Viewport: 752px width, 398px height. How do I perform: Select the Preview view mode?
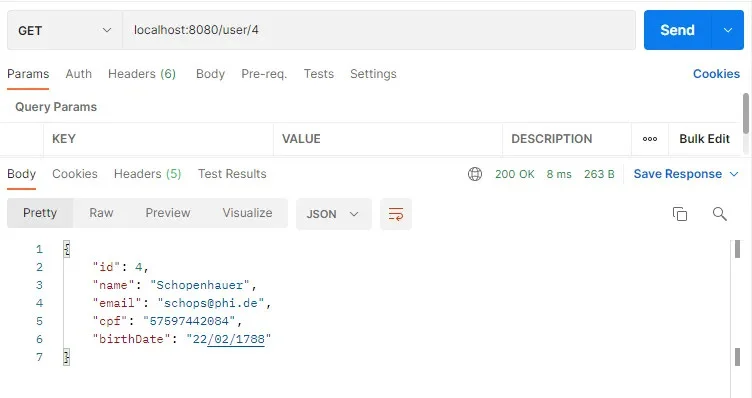click(168, 213)
